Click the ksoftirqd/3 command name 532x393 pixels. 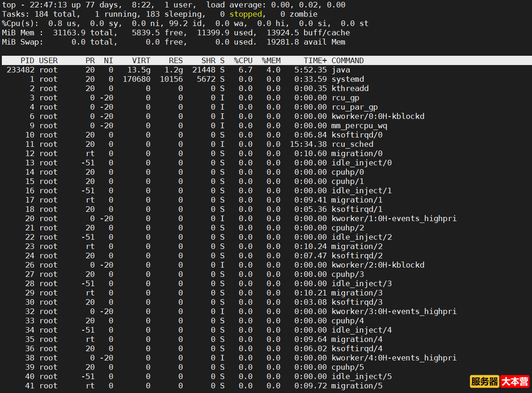[x=357, y=302]
